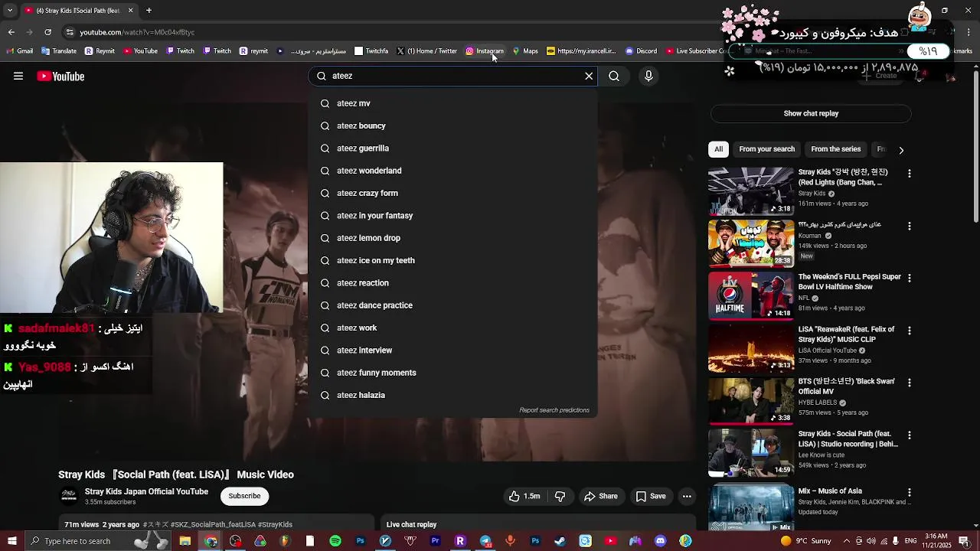This screenshot has height=551, width=980.
Task: Open the #StrayKids hashtag link
Action: click(275, 525)
